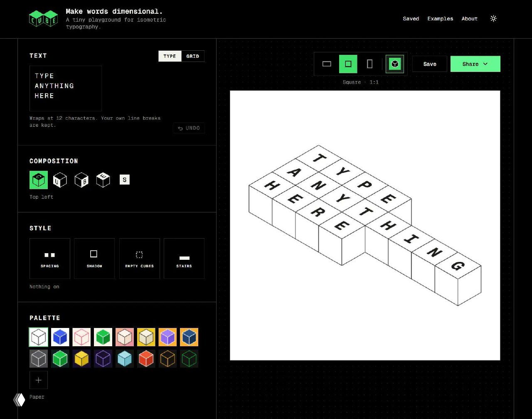This screenshot has height=419, width=532.
Task: Select the pink outline cube palette
Action: point(81,337)
